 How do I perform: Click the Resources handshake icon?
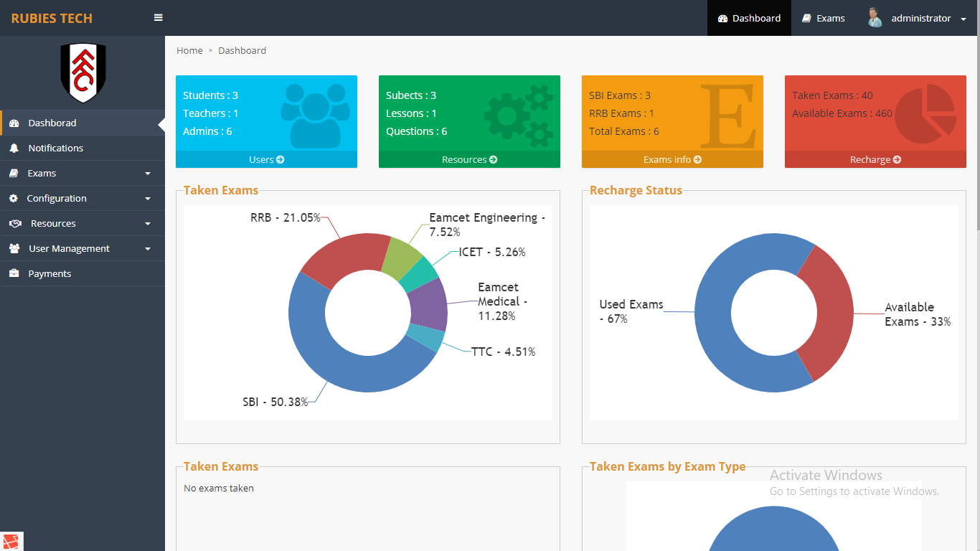coord(15,224)
